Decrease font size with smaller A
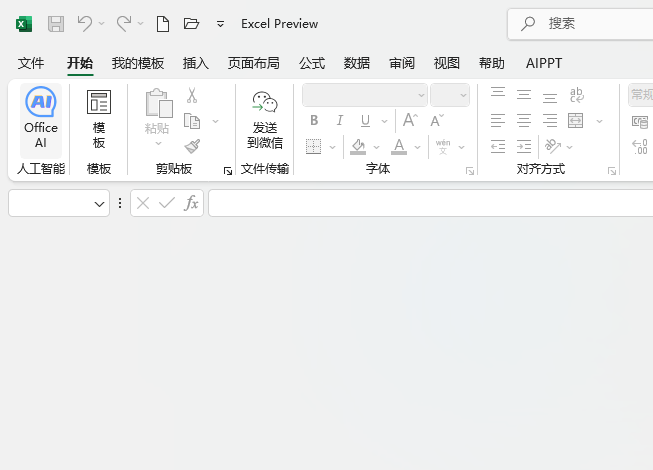The width and height of the screenshot is (653, 470). click(437, 120)
